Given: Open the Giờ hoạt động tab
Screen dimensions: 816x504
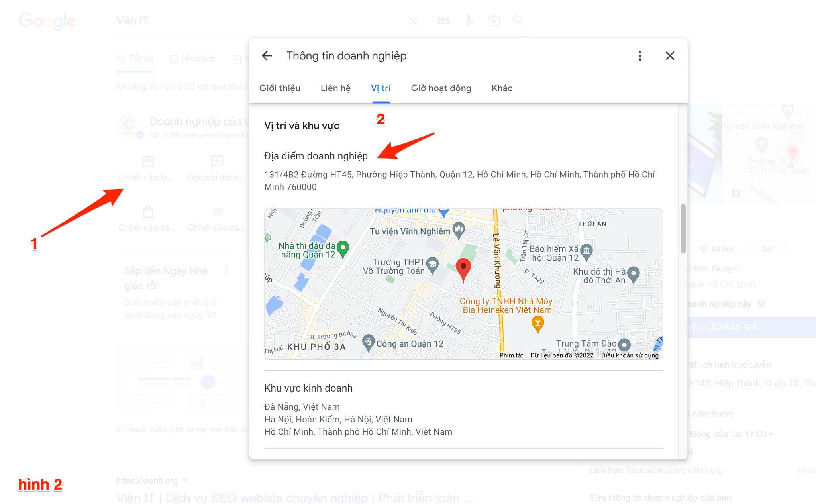Looking at the screenshot, I should 441,88.
